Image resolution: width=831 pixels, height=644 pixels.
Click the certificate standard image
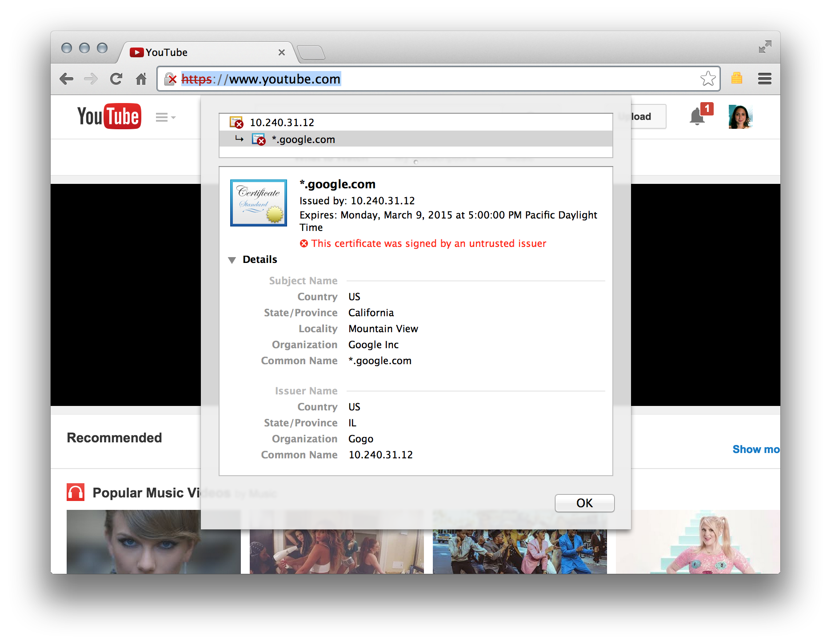coord(259,203)
